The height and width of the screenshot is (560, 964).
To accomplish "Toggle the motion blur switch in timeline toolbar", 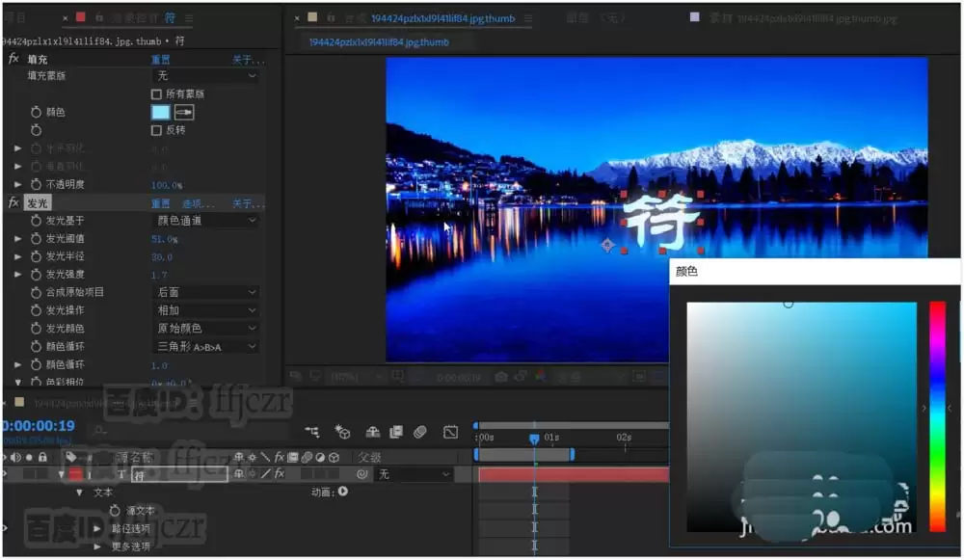I will (x=420, y=432).
